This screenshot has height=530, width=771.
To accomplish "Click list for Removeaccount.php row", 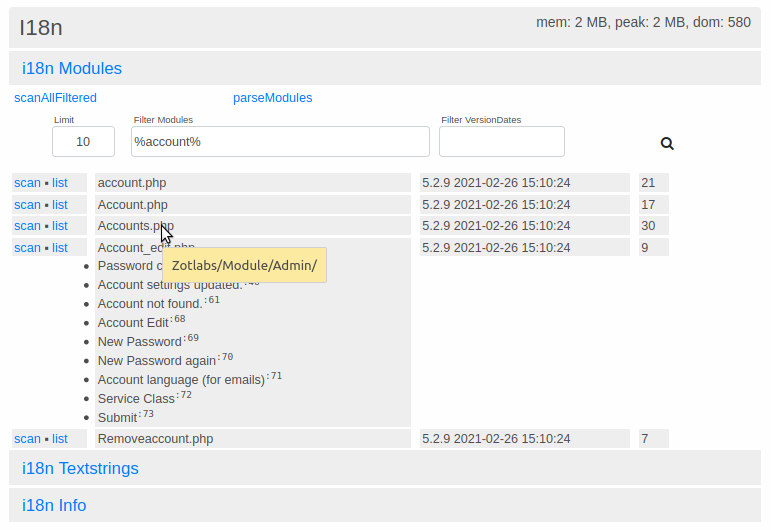I will click(60, 439).
